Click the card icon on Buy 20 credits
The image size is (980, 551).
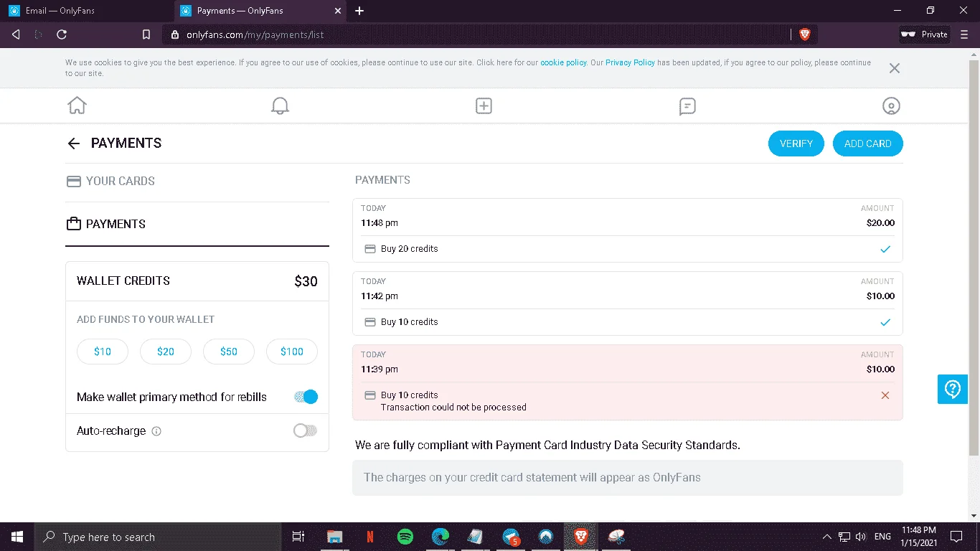370,249
